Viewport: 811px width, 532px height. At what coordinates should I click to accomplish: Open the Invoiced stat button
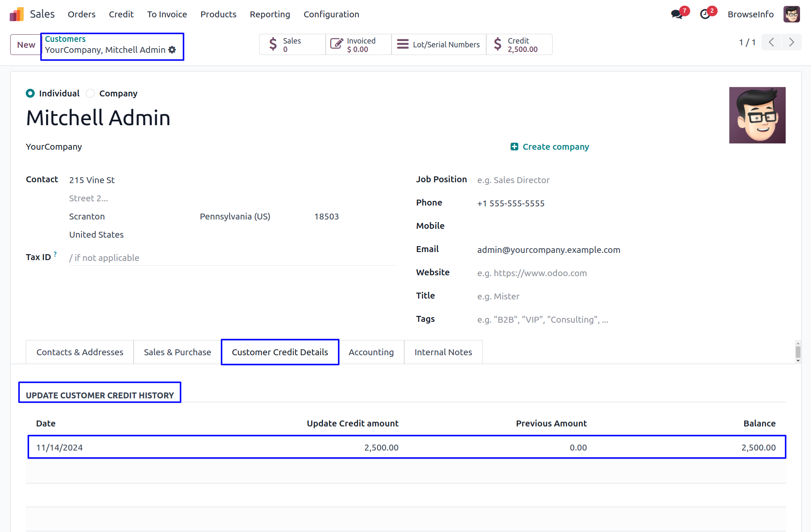tap(358, 44)
